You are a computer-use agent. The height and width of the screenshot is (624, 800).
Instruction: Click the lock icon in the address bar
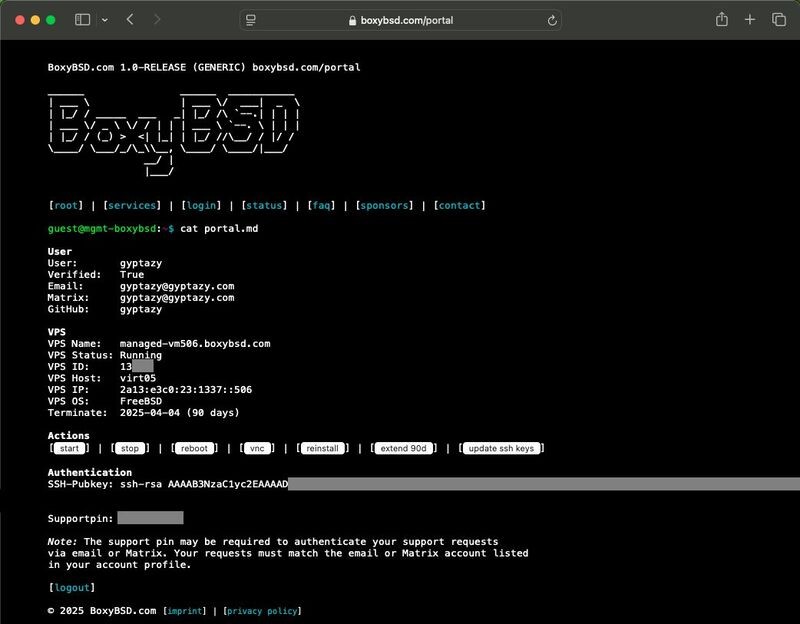[x=352, y=20]
